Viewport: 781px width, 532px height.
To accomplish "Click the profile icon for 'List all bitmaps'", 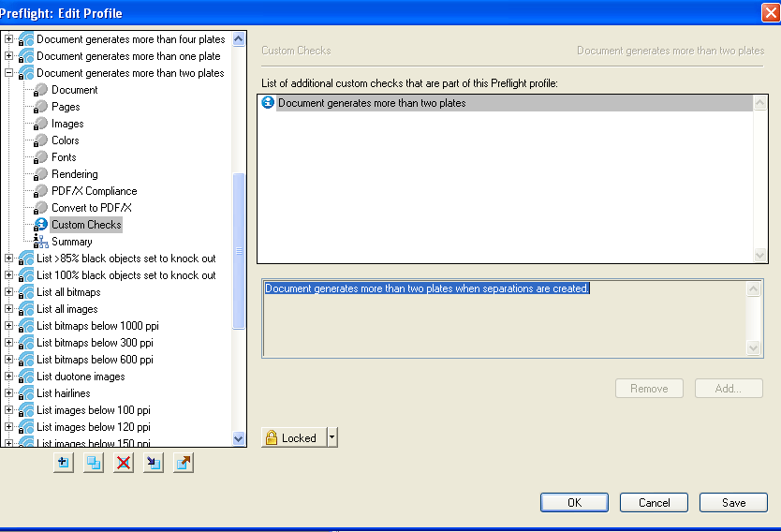I will point(26,292).
